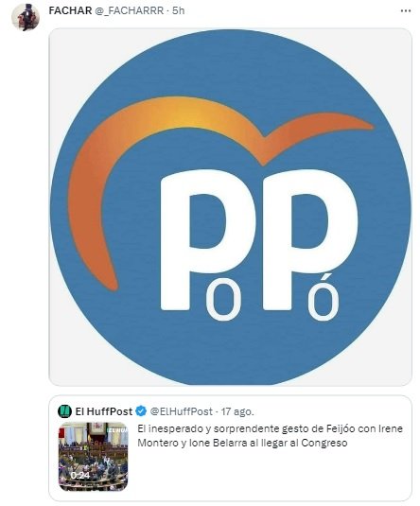The image size is (420, 506).
Task: Open the FACHAR display name link
Action: pos(70,10)
